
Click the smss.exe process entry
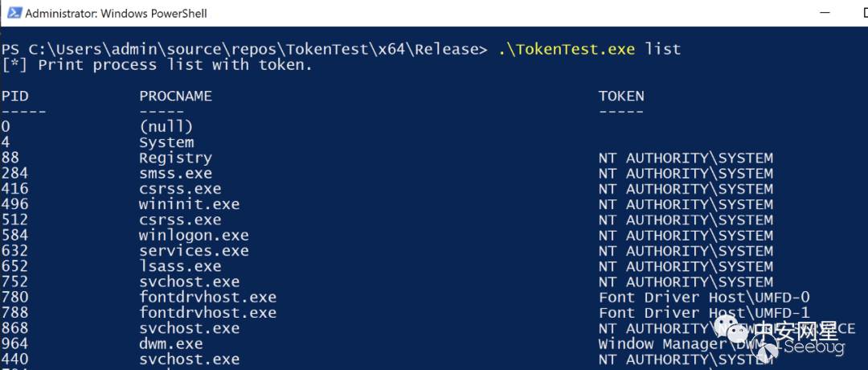(x=175, y=173)
